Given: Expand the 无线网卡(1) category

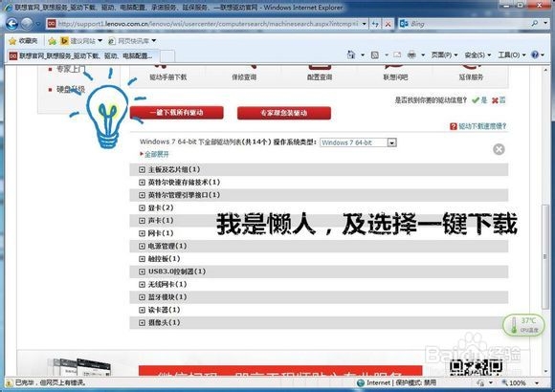Looking at the screenshot, I should (142, 285).
